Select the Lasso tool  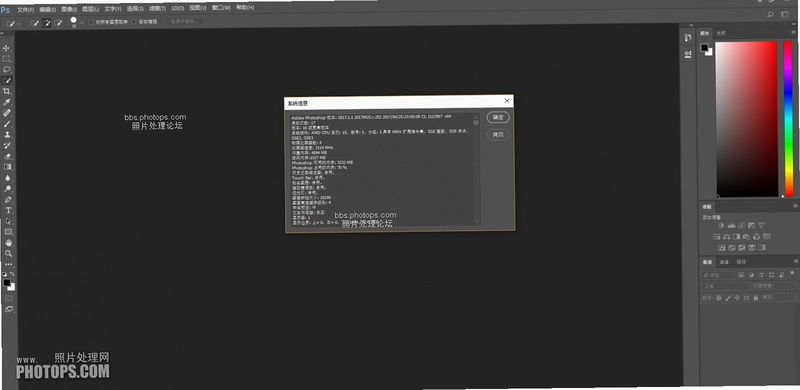[x=7, y=69]
